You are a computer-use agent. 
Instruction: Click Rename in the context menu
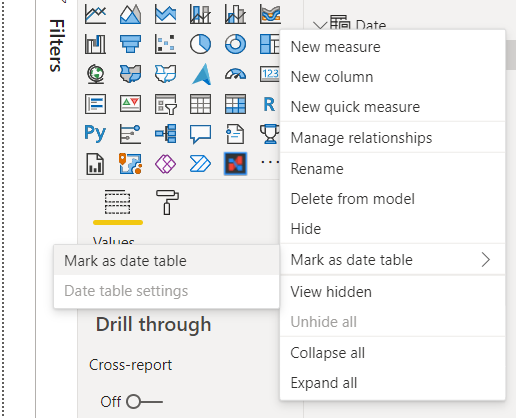[393, 169]
